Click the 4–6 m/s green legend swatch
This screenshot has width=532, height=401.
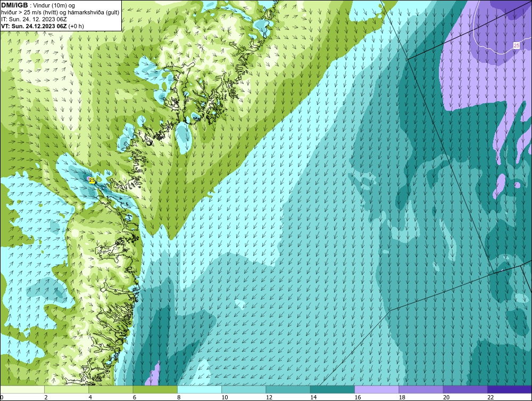[111, 389]
